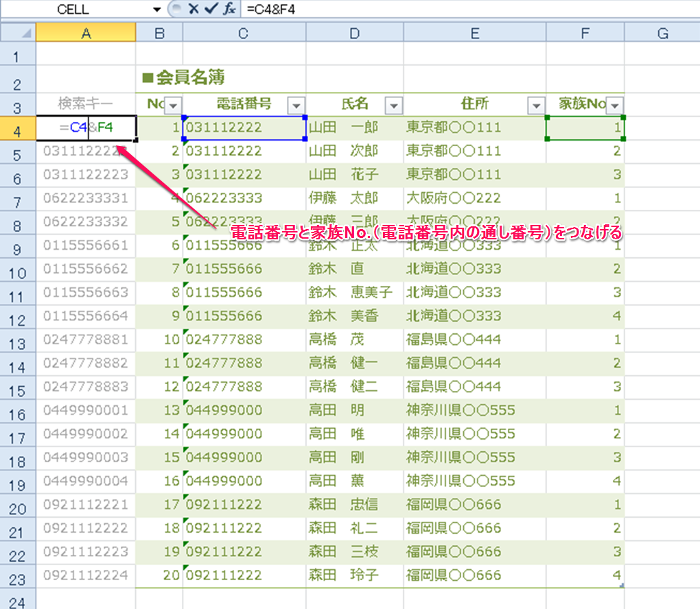Viewport: 700px width, 609px height.
Task: Expand the 氏名 filter dropdown
Action: click(x=393, y=105)
